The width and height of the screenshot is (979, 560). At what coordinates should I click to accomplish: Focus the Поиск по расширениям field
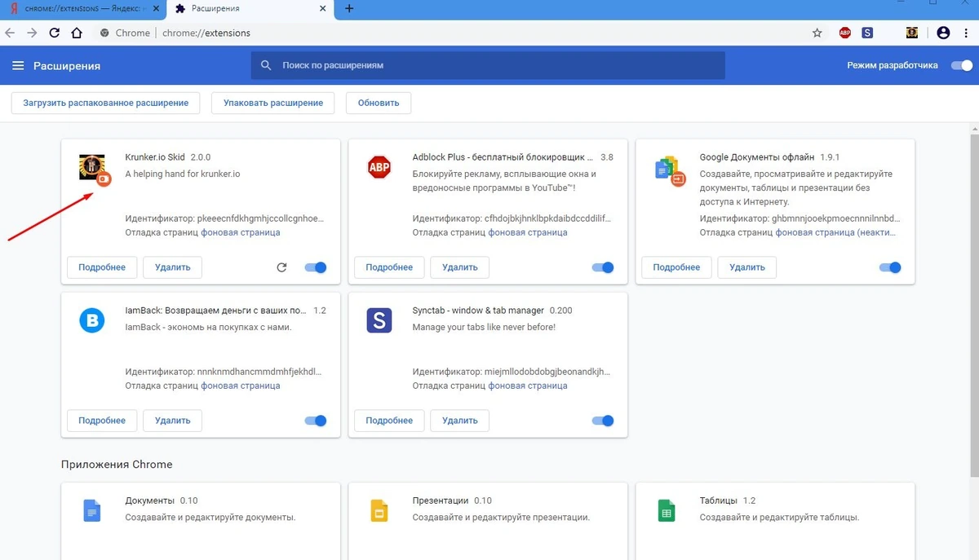point(488,65)
